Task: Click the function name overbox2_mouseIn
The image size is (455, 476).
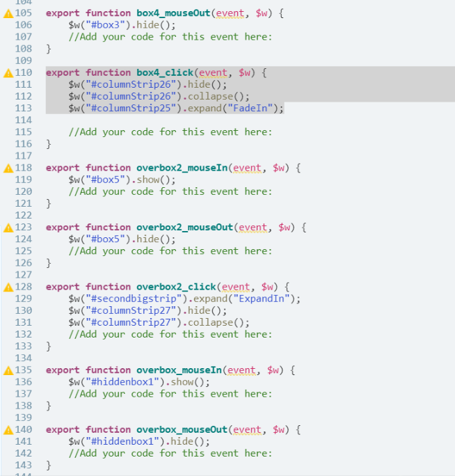Action: pos(182,168)
